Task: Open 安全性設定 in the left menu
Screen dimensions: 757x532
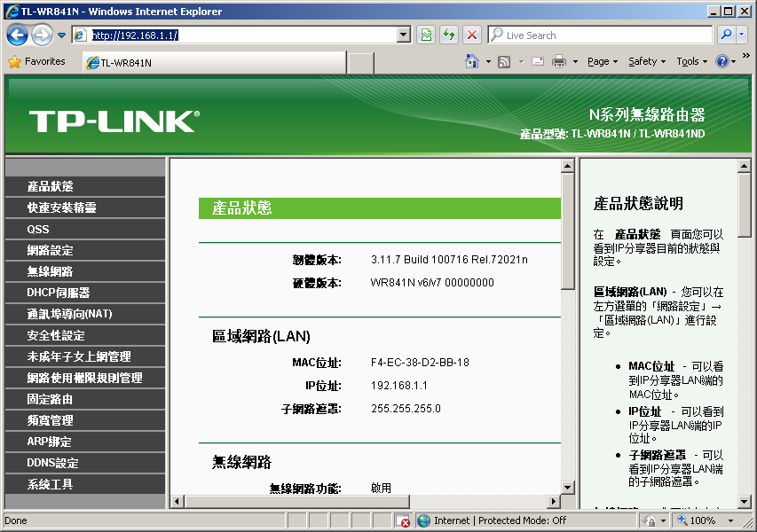Action: tap(85, 335)
